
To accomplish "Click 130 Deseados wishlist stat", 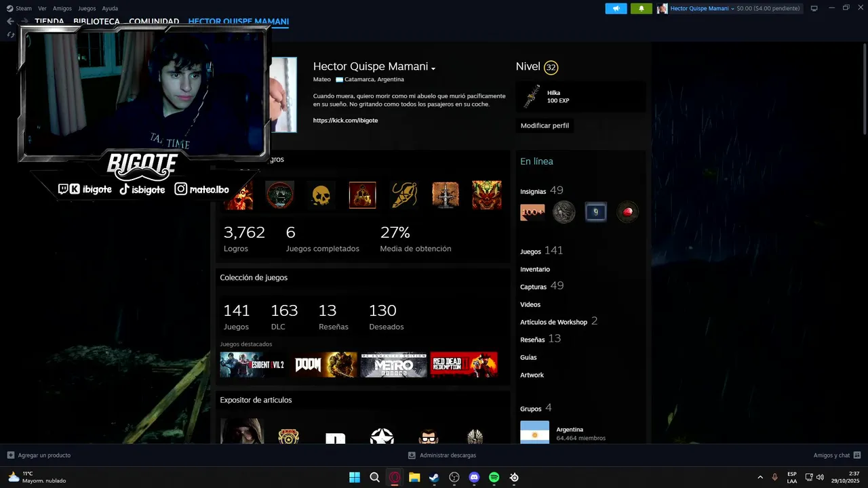I will tap(386, 317).
